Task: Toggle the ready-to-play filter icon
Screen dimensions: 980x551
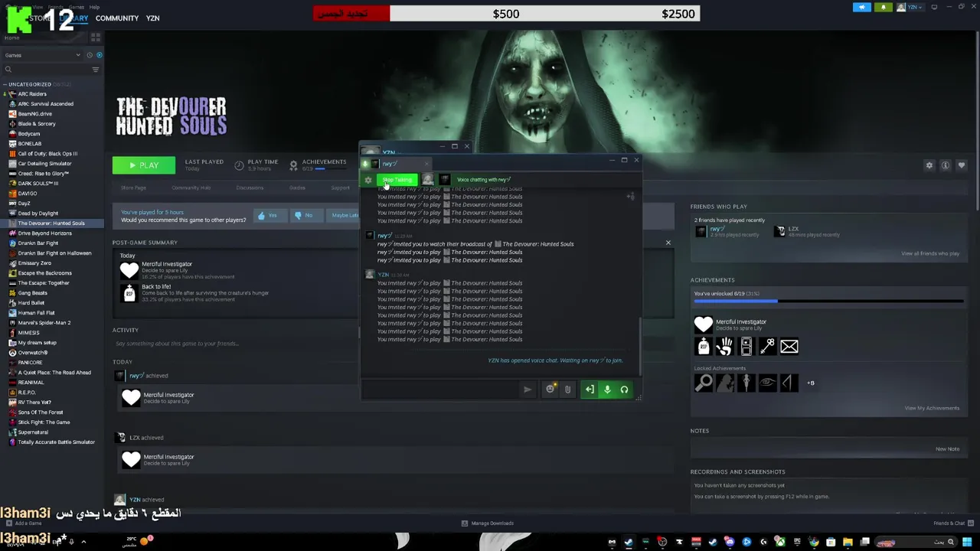Action: pos(99,55)
